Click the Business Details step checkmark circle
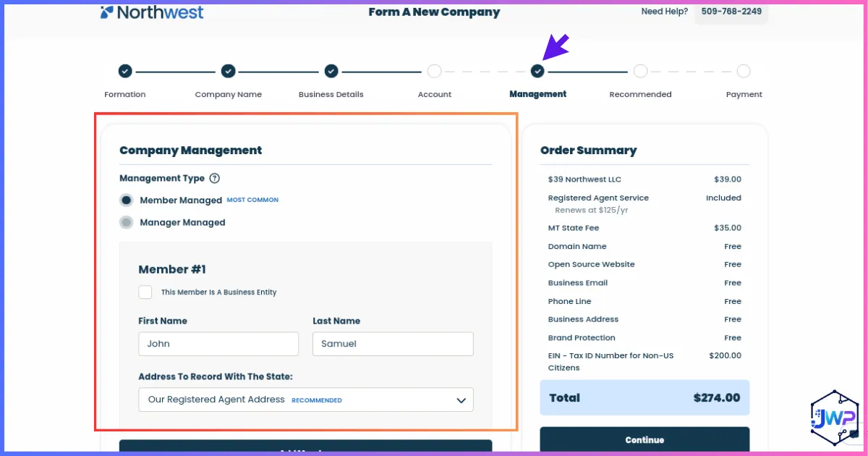The height and width of the screenshot is (456, 868). (x=331, y=71)
